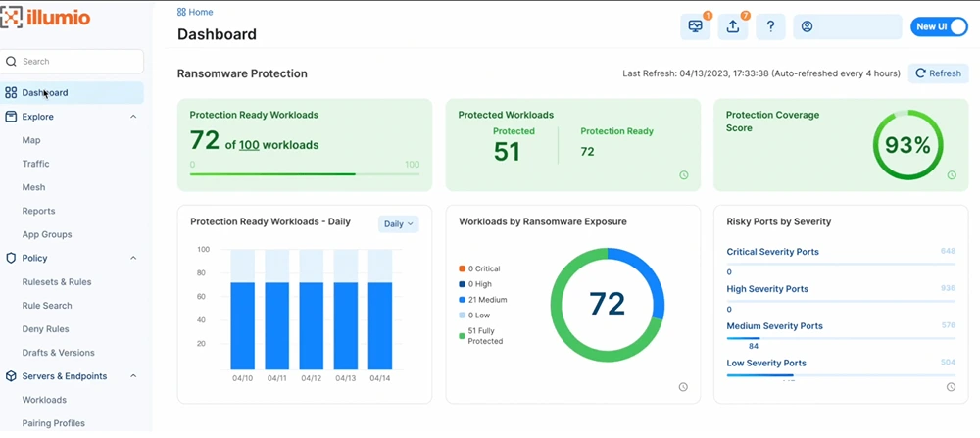Click clock icon in Protected Workloads card
The height and width of the screenshot is (438, 980).
(x=683, y=175)
